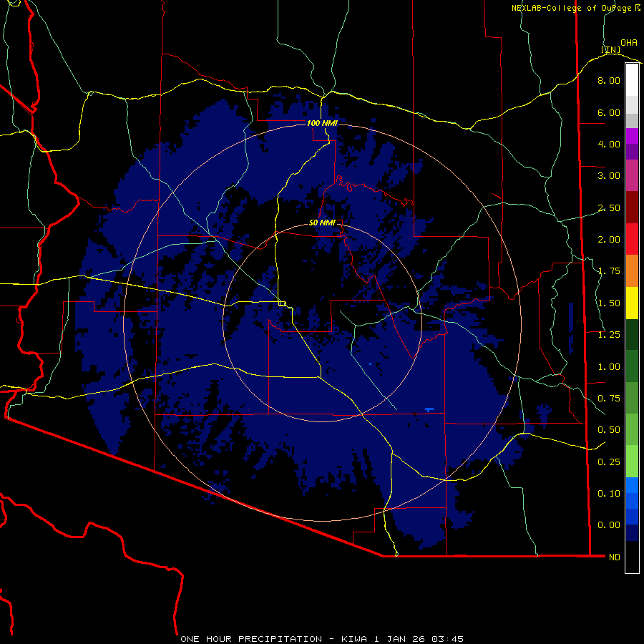Select the 1.75 legend value

coord(609,271)
